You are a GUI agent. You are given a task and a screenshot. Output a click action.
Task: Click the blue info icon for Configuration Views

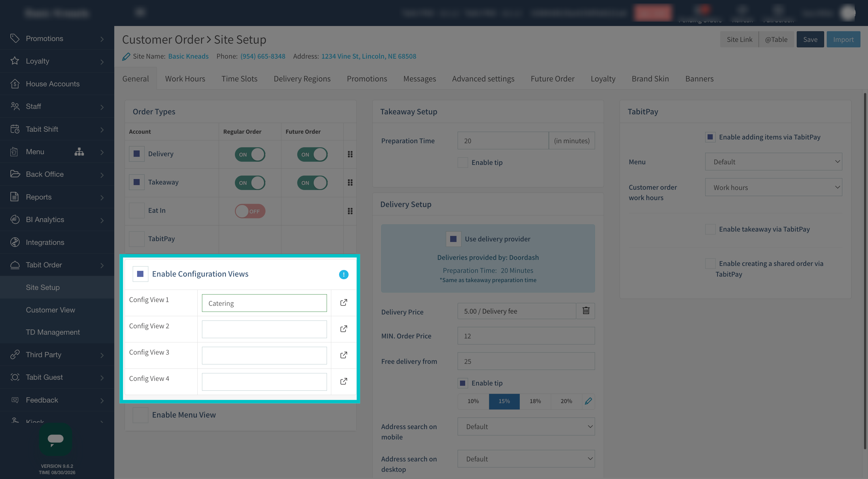[x=343, y=274]
